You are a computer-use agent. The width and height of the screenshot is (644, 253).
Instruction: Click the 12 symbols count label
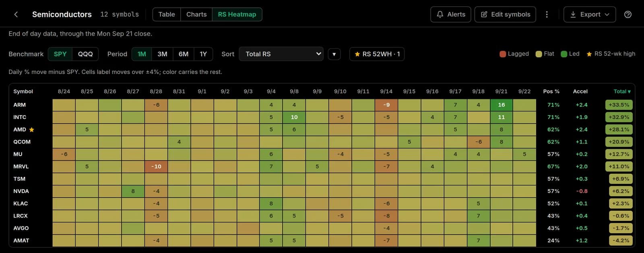coord(120,14)
